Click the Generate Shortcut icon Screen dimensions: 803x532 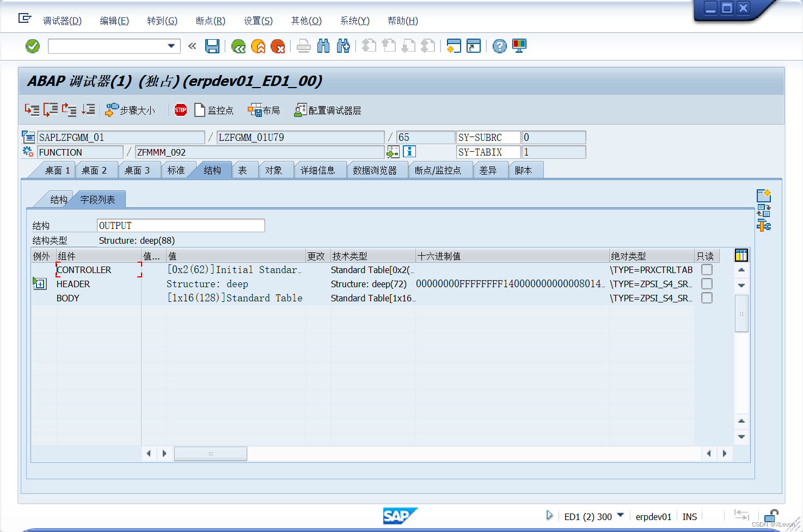click(474, 46)
